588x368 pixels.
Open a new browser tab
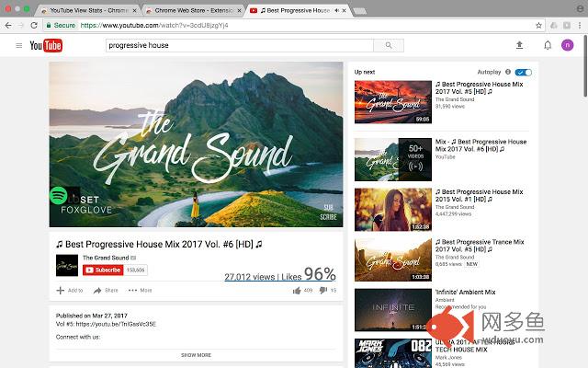[x=360, y=11]
